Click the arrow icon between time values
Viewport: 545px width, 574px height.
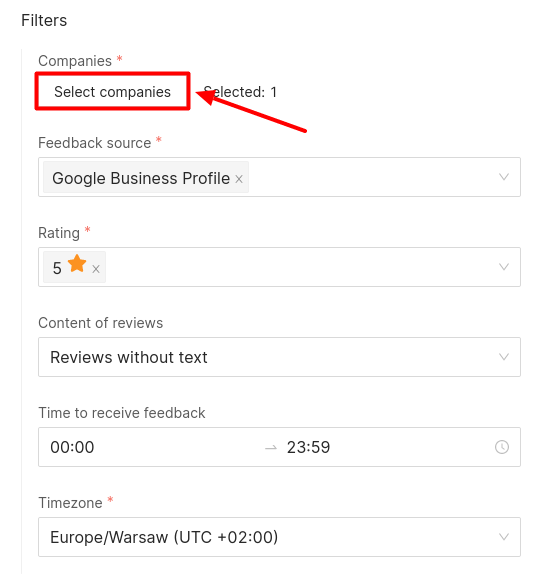point(271,447)
